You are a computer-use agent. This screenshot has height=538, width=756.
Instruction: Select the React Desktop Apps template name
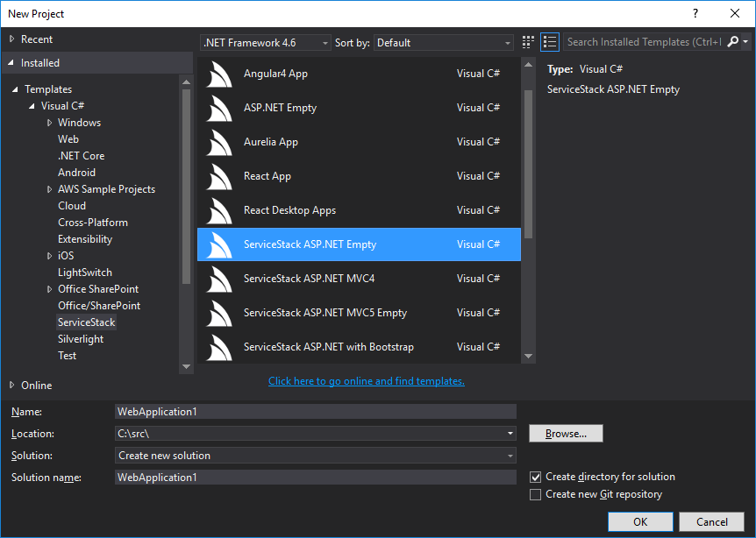(x=289, y=210)
